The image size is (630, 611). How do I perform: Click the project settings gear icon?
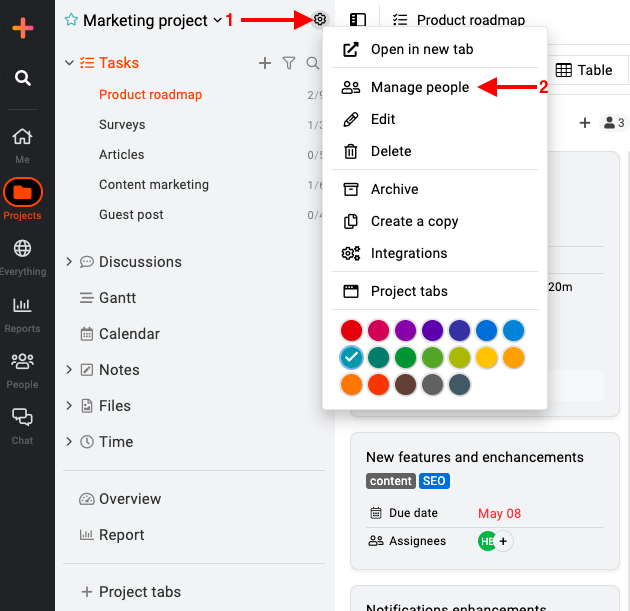tap(319, 19)
